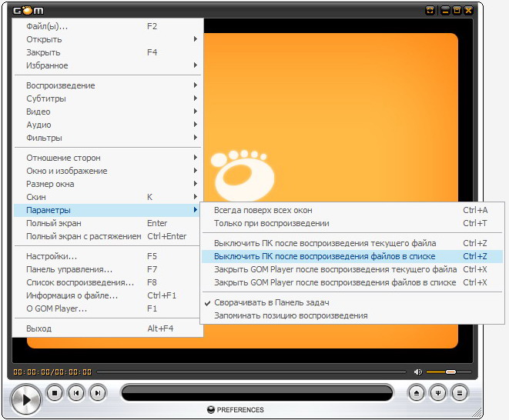Enable 'Выключить ПК после воспроизведения текущего файла'

[352, 243]
